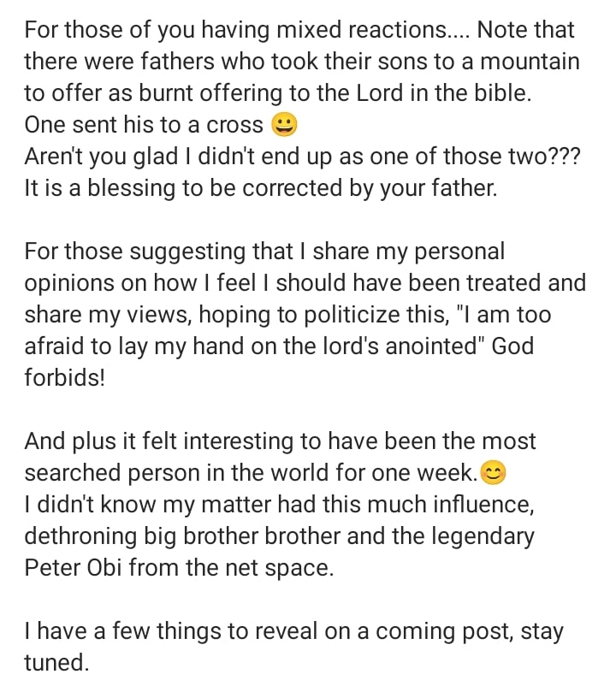Screen dimensions: 616x686
Task: Click the word "forbids!"
Action: [64, 378]
